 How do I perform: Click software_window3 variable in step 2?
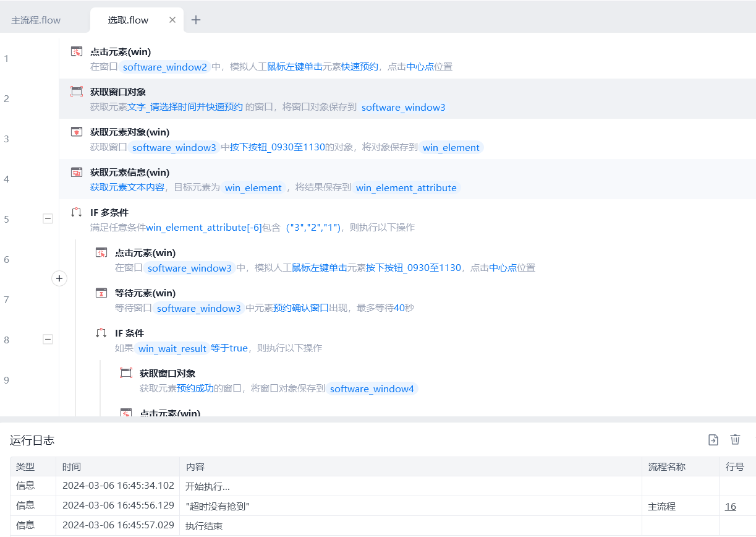pos(403,107)
